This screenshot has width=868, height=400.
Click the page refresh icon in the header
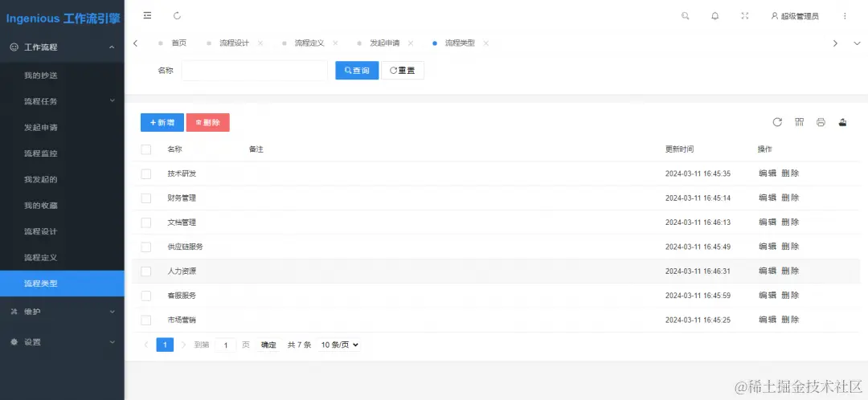pyautogui.click(x=177, y=16)
